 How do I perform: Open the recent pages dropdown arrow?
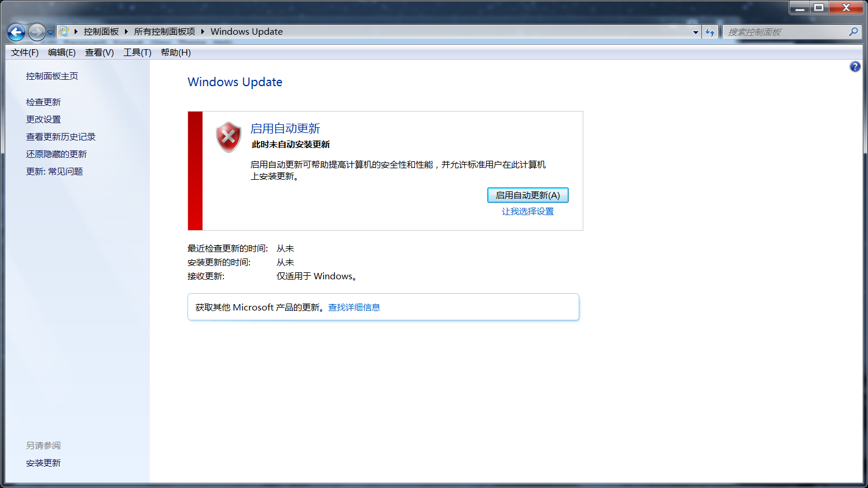click(51, 32)
